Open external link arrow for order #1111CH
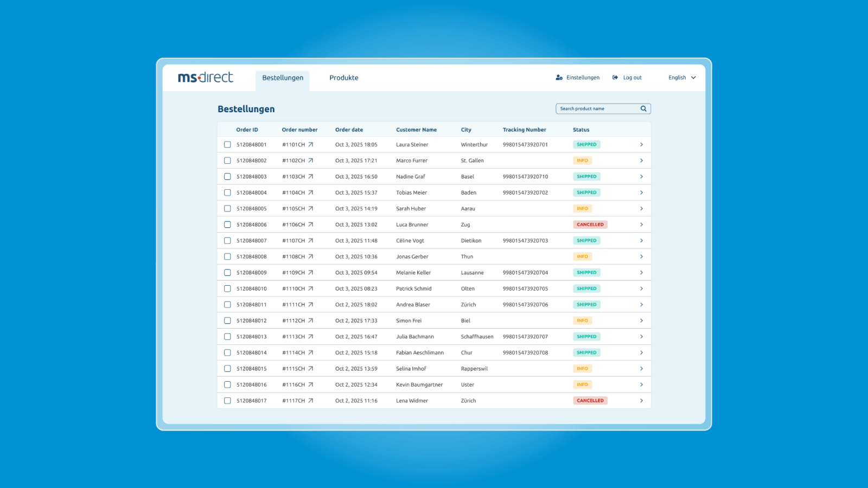The height and width of the screenshot is (488, 868). point(311,305)
